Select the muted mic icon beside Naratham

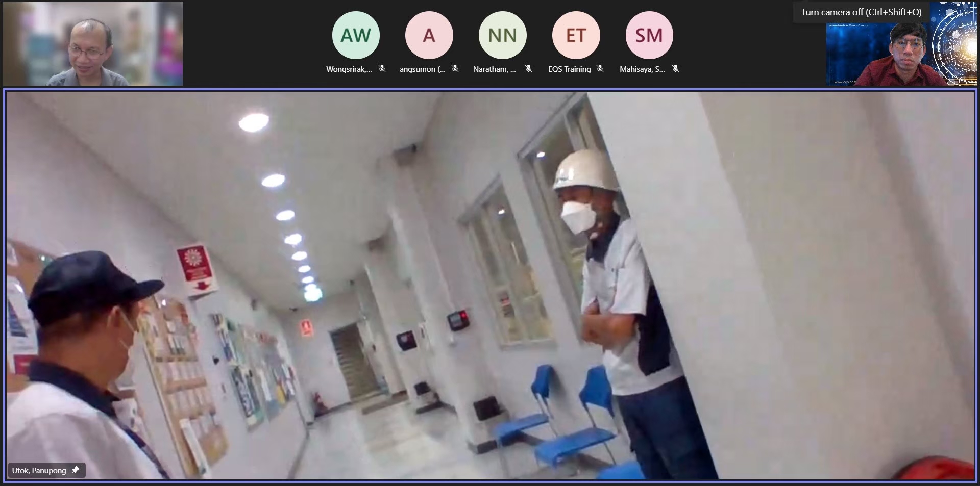(x=528, y=69)
